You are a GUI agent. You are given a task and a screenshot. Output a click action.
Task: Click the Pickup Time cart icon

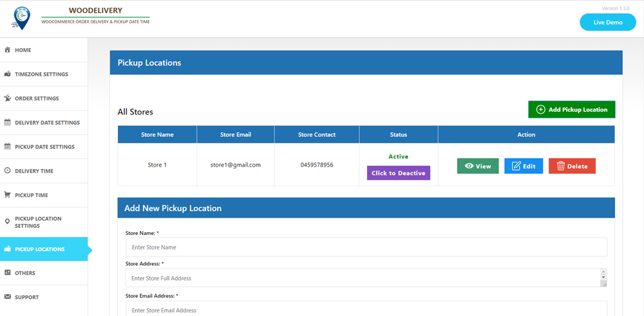coord(8,195)
